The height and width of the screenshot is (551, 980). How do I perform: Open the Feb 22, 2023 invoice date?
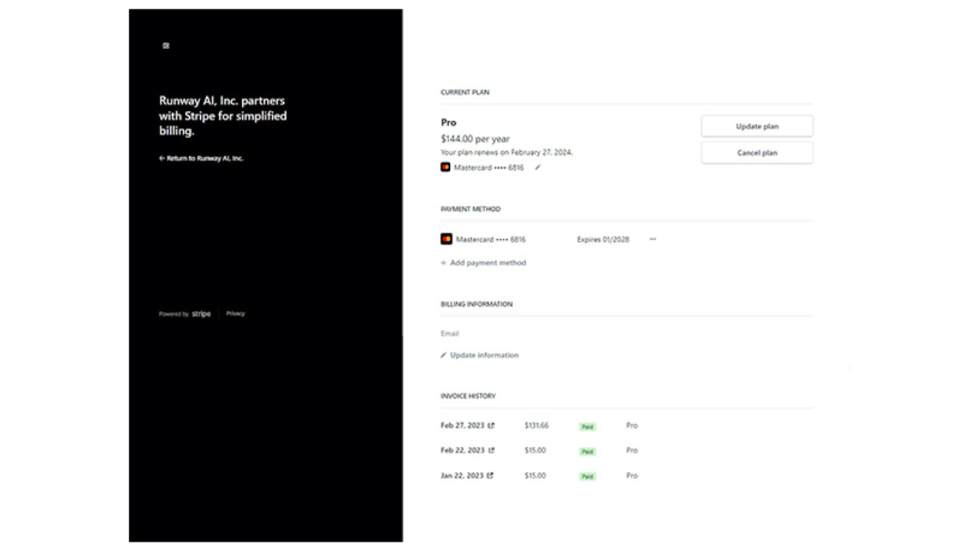463,450
